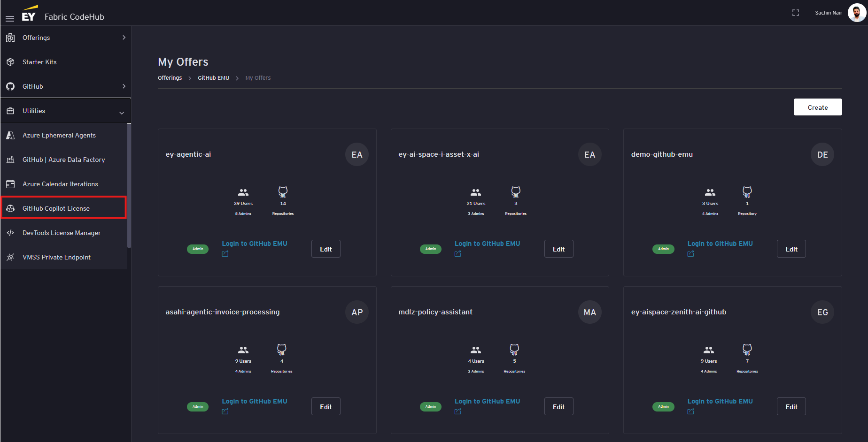Open Login to GitHub EMU for demo-github-emu
The height and width of the screenshot is (442, 868).
pyautogui.click(x=720, y=244)
